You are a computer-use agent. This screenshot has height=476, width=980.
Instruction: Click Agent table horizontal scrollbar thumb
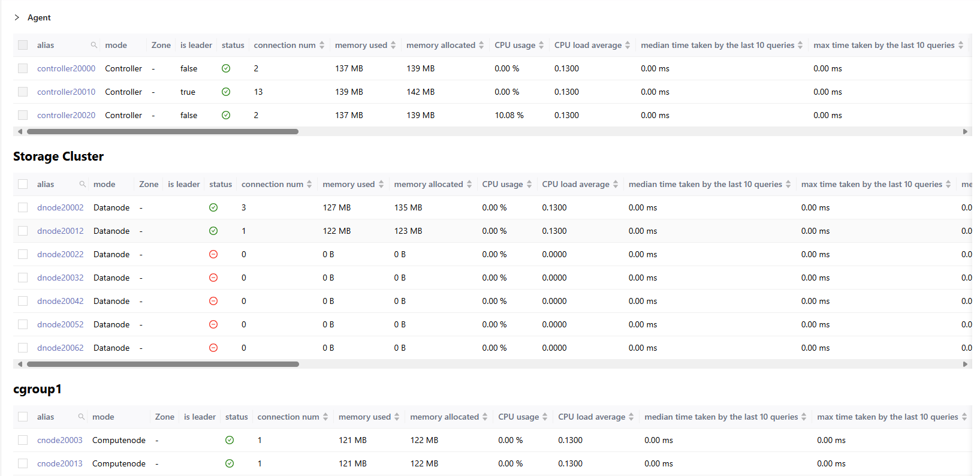162,131
